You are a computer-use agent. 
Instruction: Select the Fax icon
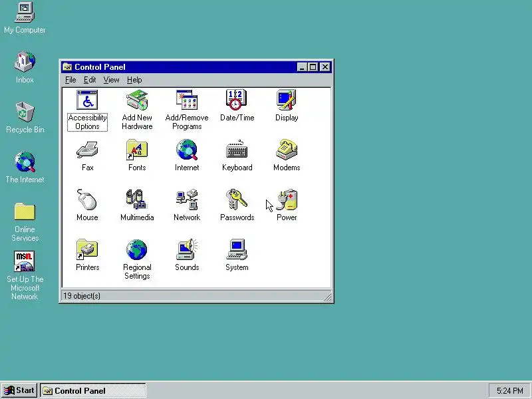tap(87, 150)
